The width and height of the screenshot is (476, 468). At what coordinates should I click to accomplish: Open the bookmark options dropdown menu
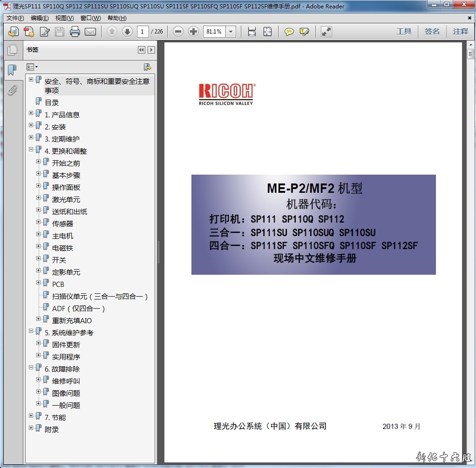coord(32,67)
